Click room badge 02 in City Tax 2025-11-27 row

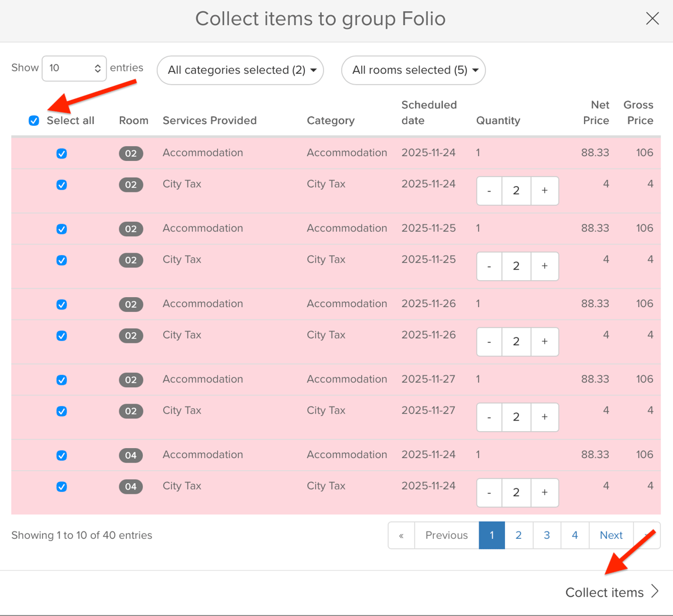click(131, 411)
